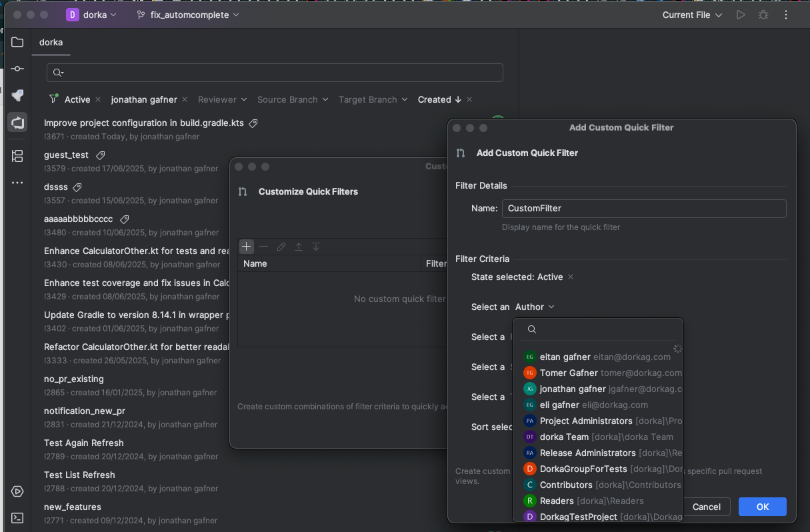Click the tag icon next to aaaaabbbbbcccc
The image size is (810, 532).
(124, 219)
